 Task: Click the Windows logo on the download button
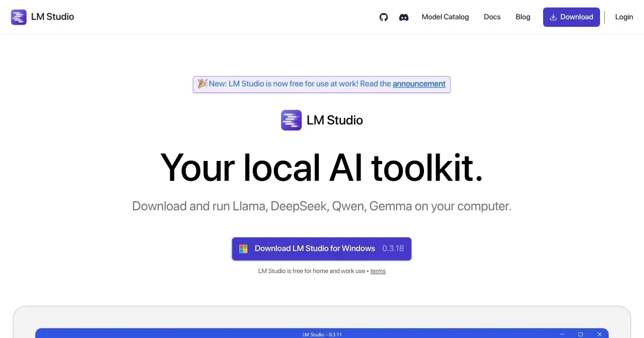243,248
